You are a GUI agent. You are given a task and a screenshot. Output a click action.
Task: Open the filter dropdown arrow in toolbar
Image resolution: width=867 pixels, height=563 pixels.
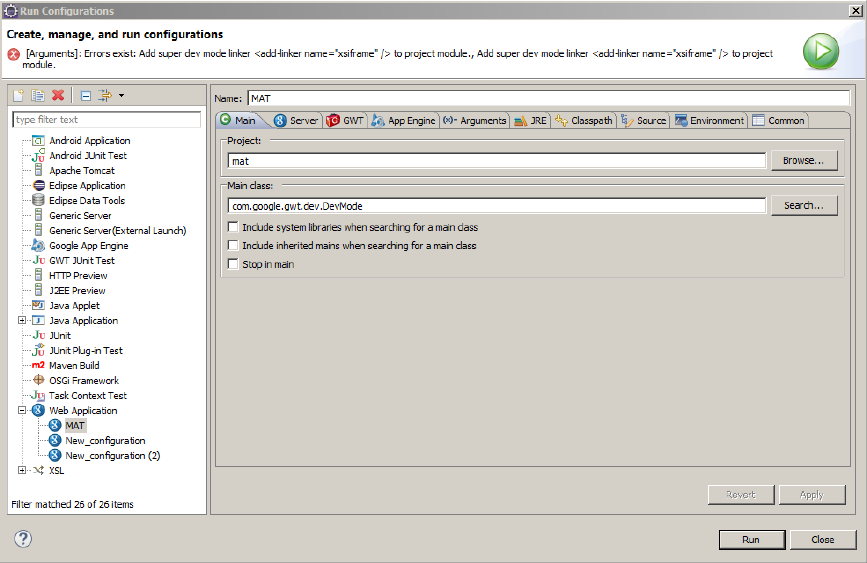pos(122,96)
